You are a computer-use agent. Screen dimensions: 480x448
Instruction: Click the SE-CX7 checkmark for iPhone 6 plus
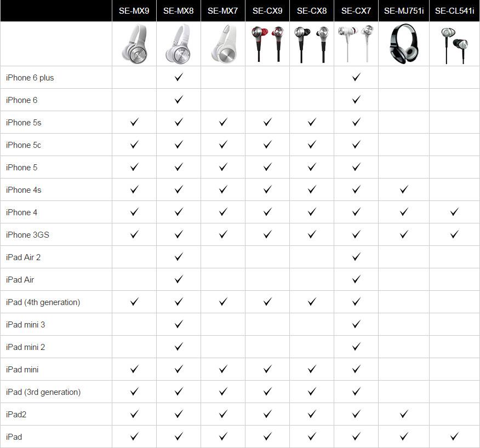356,77
